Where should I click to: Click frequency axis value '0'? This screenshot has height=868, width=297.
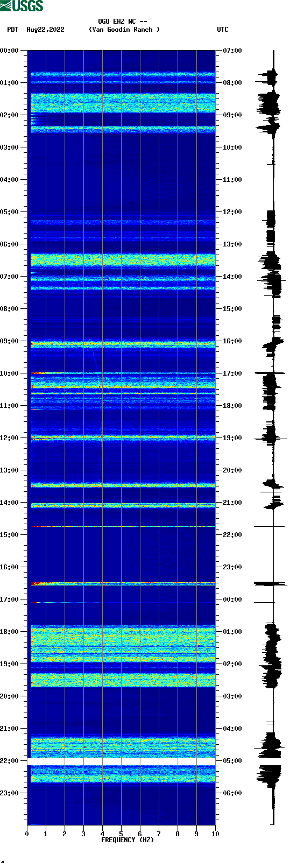tap(27, 834)
